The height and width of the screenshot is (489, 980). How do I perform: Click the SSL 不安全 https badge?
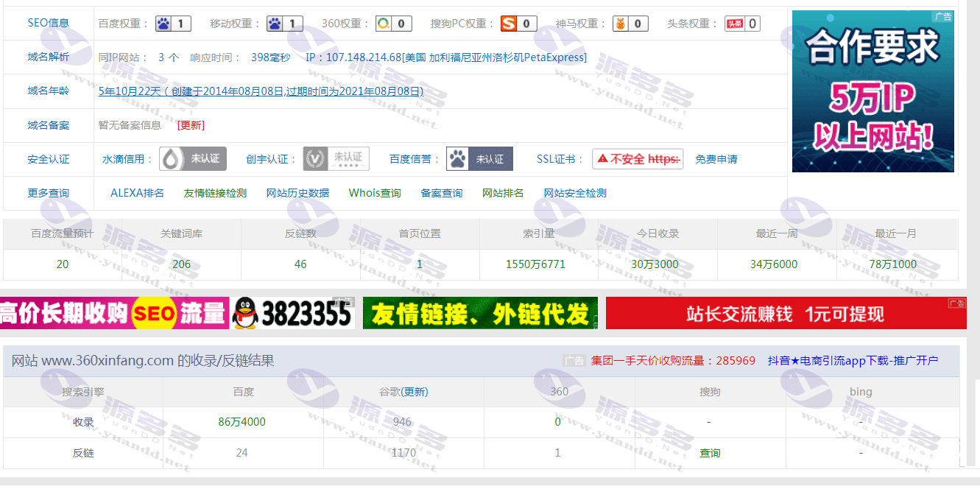(638, 158)
